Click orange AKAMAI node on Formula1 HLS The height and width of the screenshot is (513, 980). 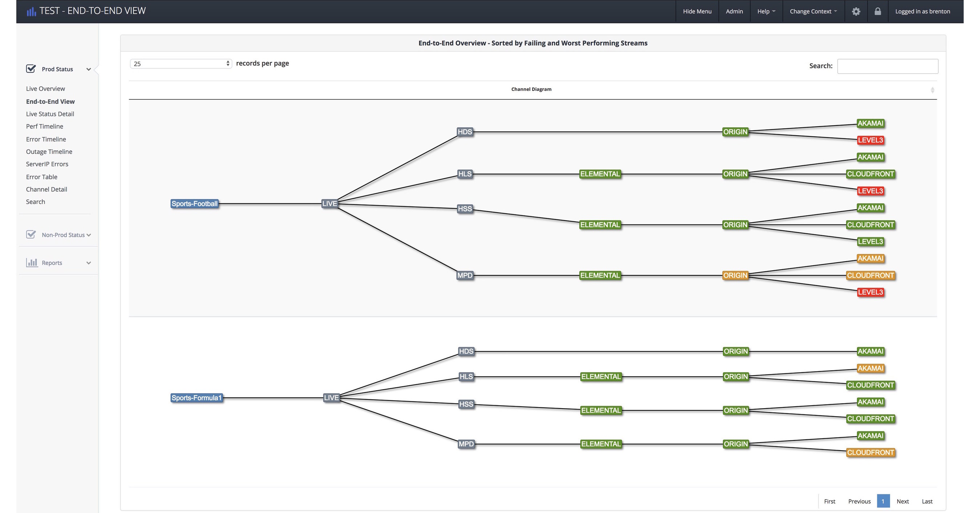tap(870, 369)
